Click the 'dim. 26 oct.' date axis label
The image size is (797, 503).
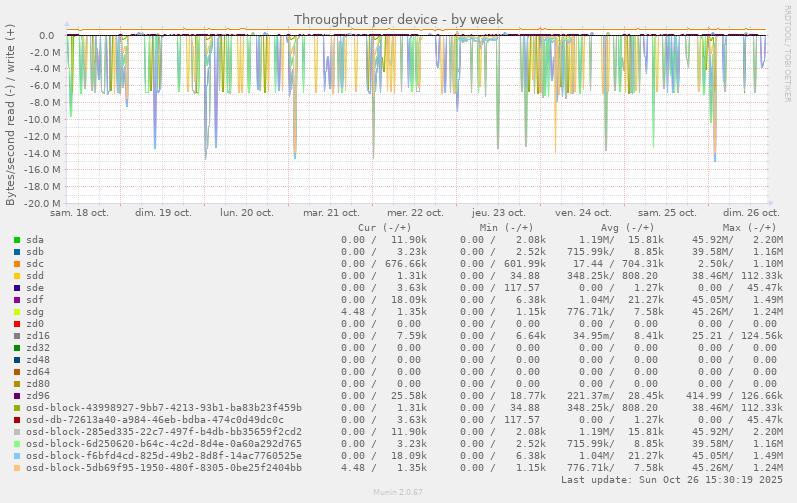coord(751,213)
